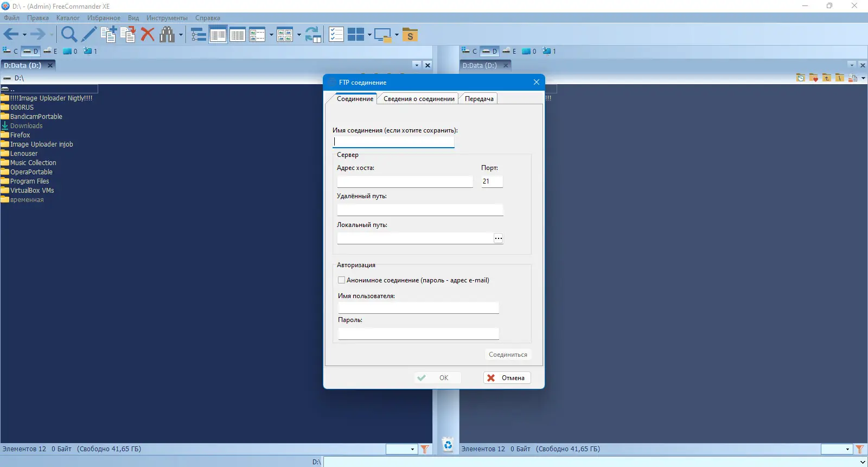Expand the four-squares layout dropdown arrow
Viewport: 868px width, 467px height.
[369, 35]
